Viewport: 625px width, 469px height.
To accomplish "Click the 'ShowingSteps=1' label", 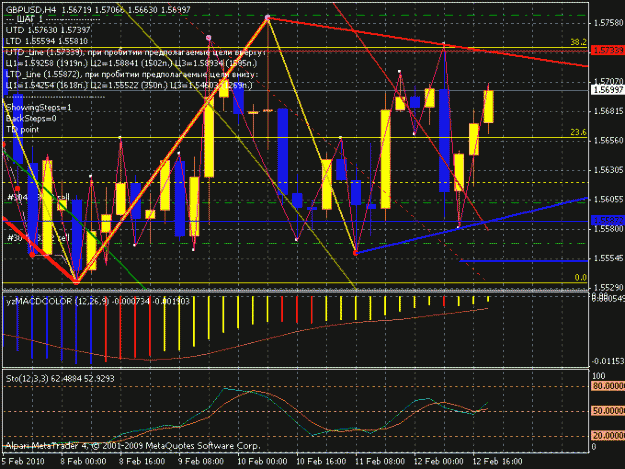I will tap(39, 108).
